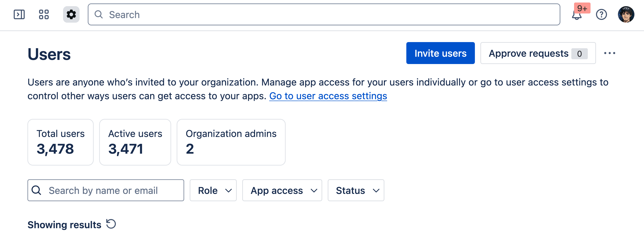Open notifications via the bell icon
The image size is (644, 241).
point(577,16)
